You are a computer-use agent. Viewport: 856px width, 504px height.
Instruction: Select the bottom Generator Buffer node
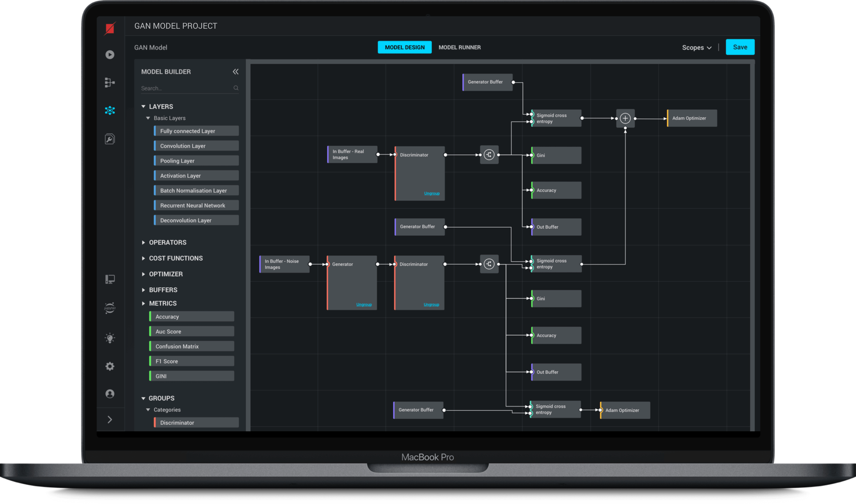tap(418, 410)
